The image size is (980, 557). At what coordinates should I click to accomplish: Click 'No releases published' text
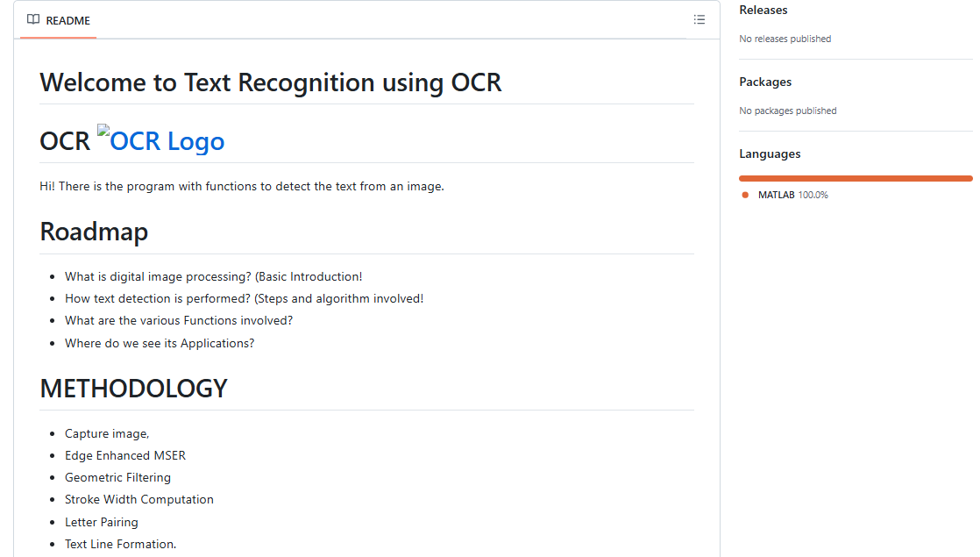(x=785, y=39)
